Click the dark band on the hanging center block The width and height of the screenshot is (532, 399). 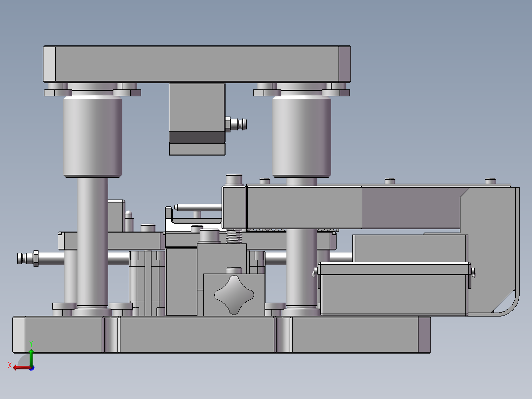[197, 137]
